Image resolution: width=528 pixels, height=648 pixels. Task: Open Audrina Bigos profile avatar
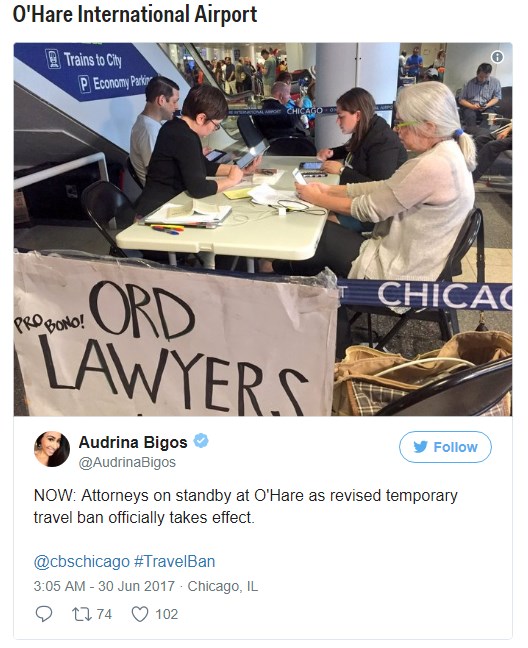coord(52,449)
